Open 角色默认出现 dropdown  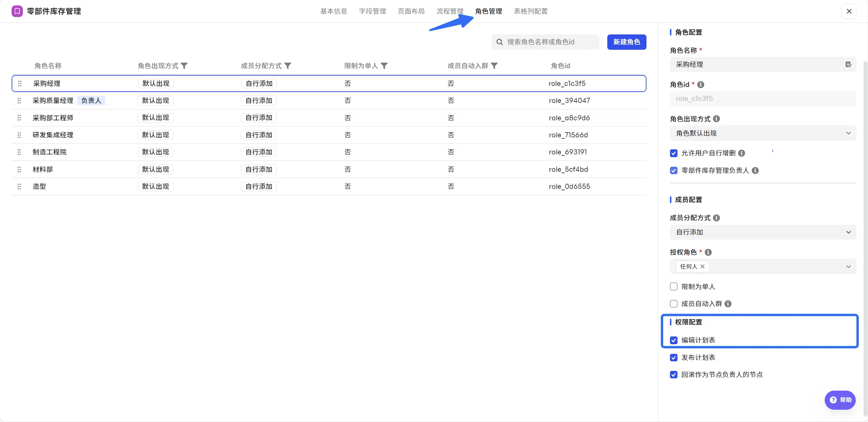pyautogui.click(x=763, y=133)
